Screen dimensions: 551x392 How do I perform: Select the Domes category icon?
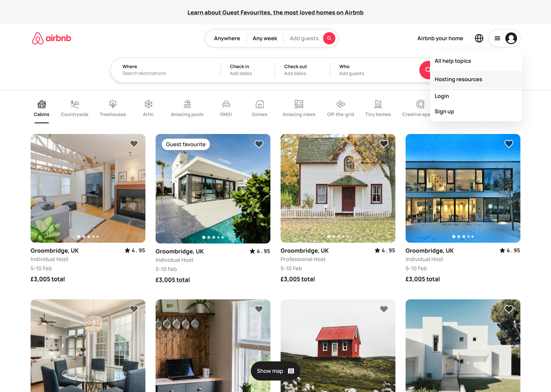pos(259,104)
